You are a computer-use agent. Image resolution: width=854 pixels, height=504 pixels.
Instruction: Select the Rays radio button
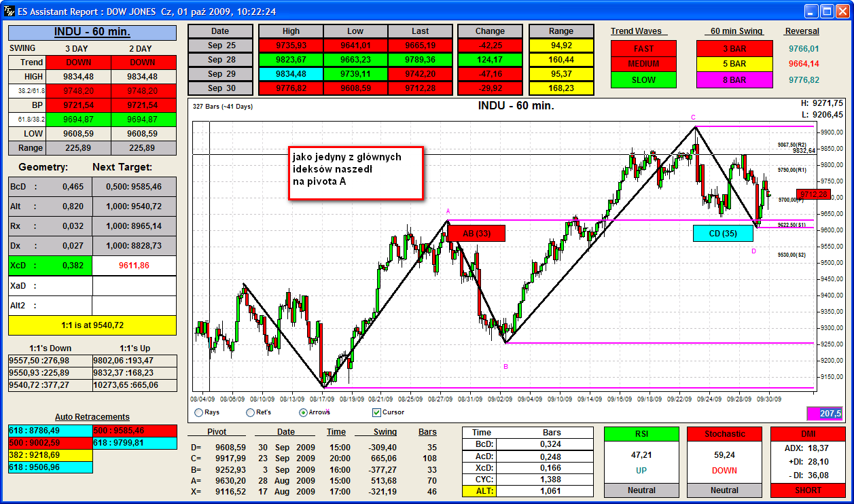pyautogui.click(x=198, y=412)
